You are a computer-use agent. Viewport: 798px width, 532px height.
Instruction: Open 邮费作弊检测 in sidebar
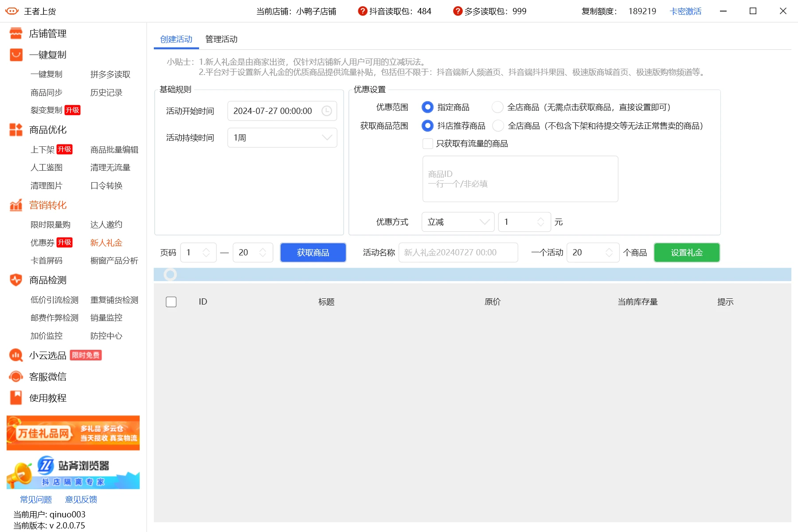point(55,317)
